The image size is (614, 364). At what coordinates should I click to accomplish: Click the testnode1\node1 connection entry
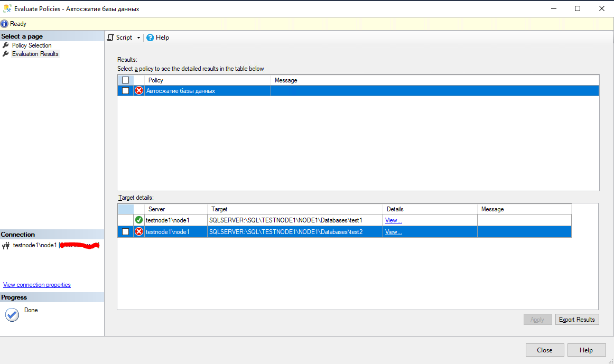55,246
